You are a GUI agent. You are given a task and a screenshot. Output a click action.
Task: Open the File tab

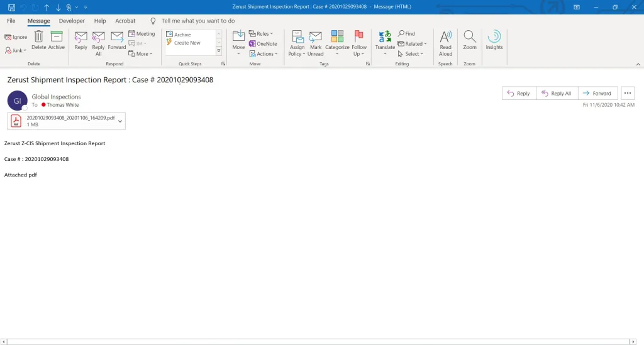(11, 21)
